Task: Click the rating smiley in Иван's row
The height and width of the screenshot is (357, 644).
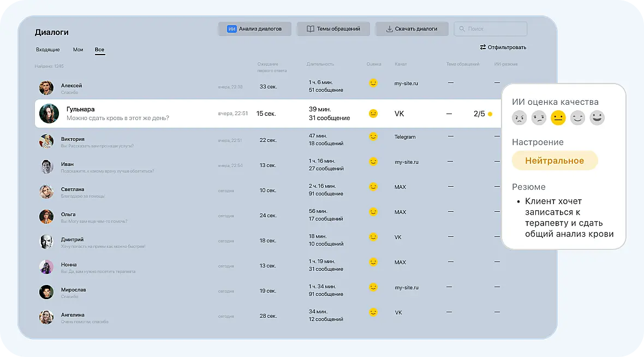Action: [x=373, y=162]
